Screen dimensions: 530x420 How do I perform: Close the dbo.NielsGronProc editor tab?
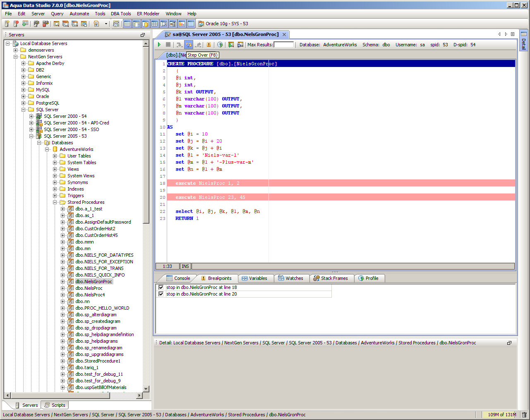click(x=284, y=35)
